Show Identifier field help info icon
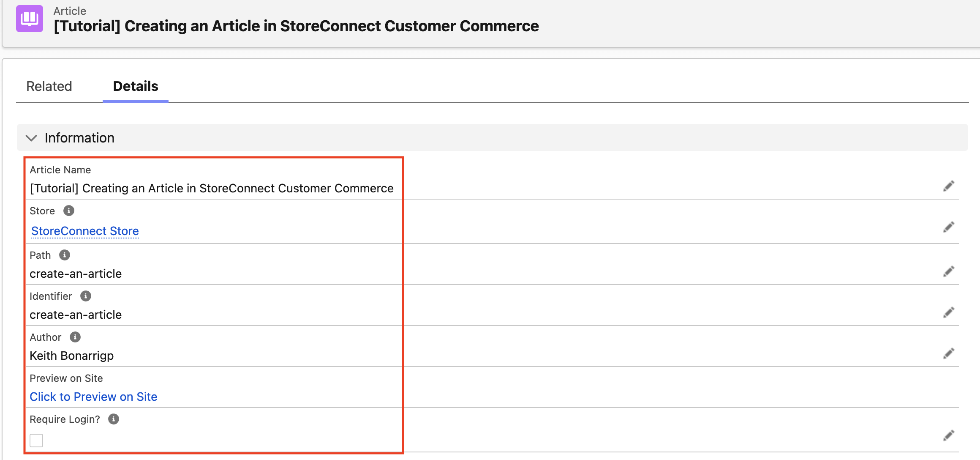 (x=86, y=296)
